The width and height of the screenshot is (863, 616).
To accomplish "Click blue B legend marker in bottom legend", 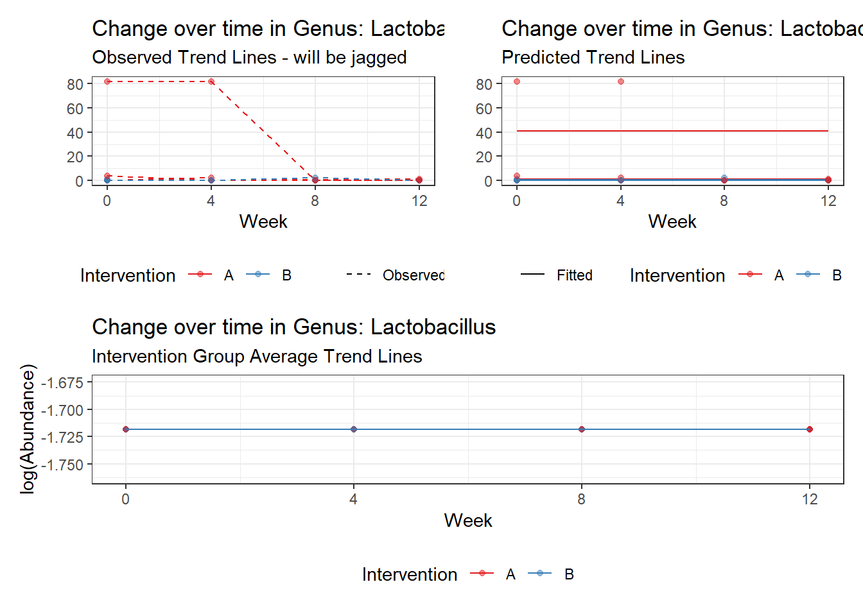I will coord(540,573).
